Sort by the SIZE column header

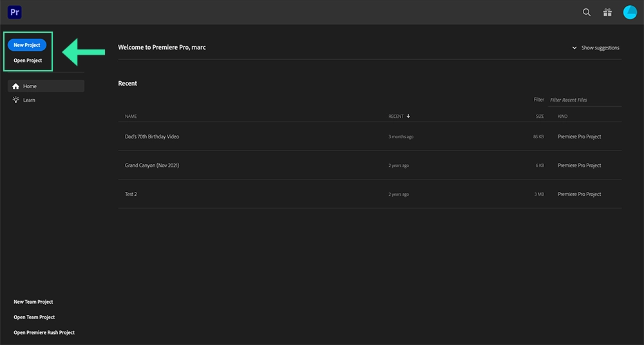(540, 117)
